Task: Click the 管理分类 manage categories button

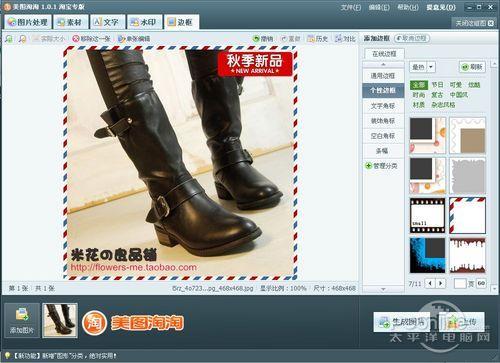Action: (x=381, y=166)
